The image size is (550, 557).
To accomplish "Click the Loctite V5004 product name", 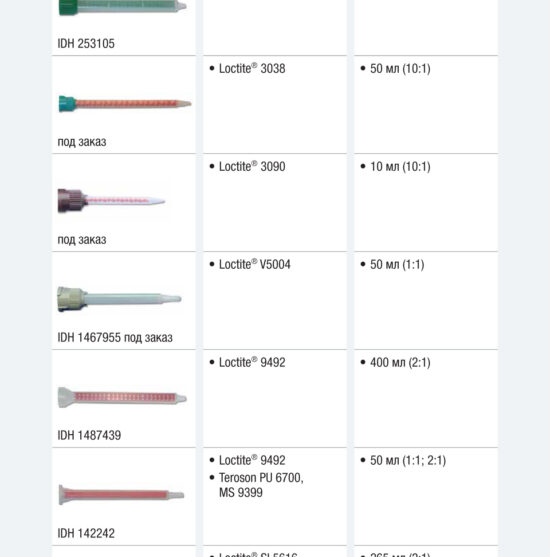I will (254, 264).
